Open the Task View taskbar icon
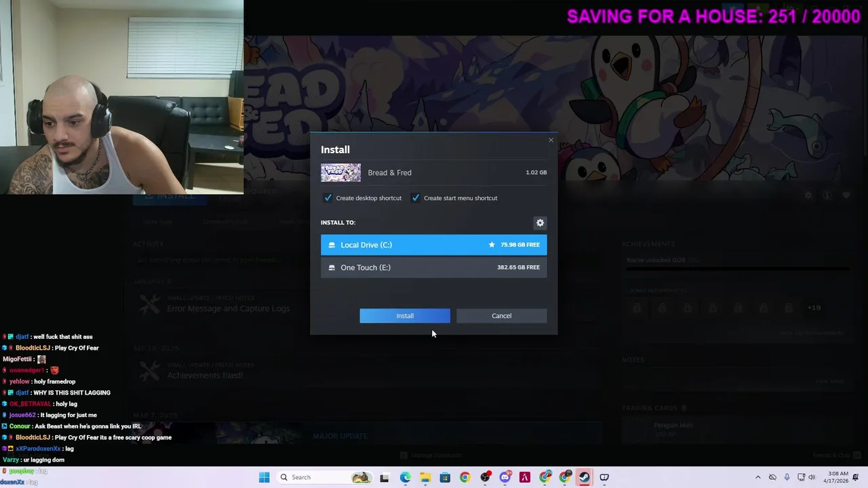Screen dimensions: 868x488 384,477
